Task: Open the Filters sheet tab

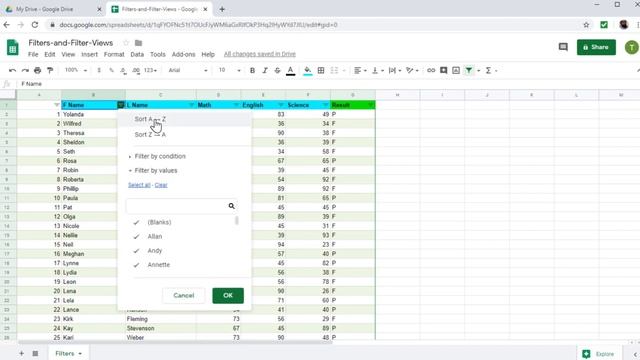Action: 69,353
